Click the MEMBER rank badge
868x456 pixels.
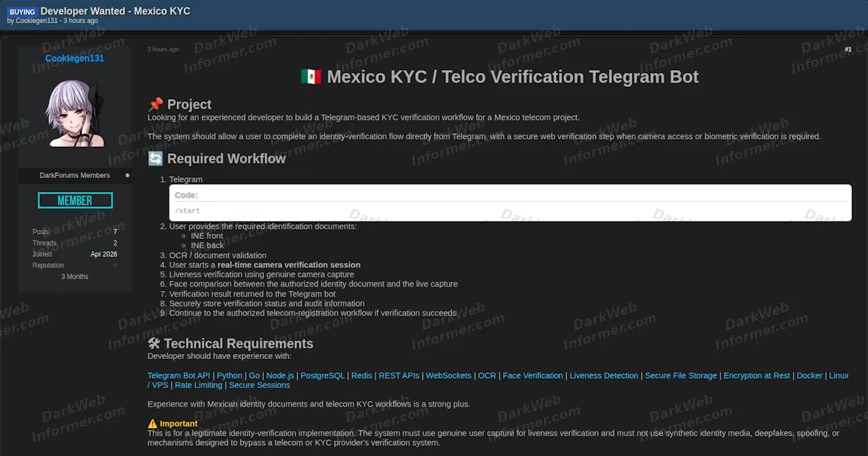(x=75, y=200)
